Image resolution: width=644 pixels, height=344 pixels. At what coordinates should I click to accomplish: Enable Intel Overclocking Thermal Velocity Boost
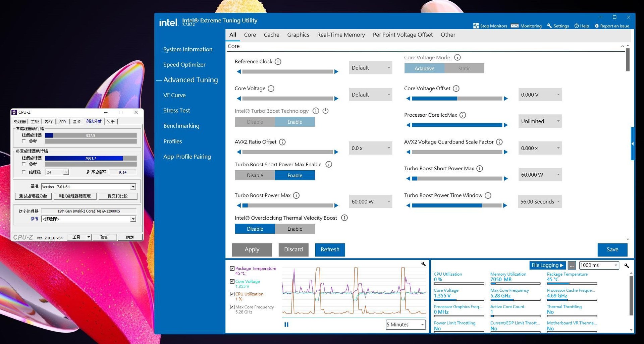click(x=294, y=229)
